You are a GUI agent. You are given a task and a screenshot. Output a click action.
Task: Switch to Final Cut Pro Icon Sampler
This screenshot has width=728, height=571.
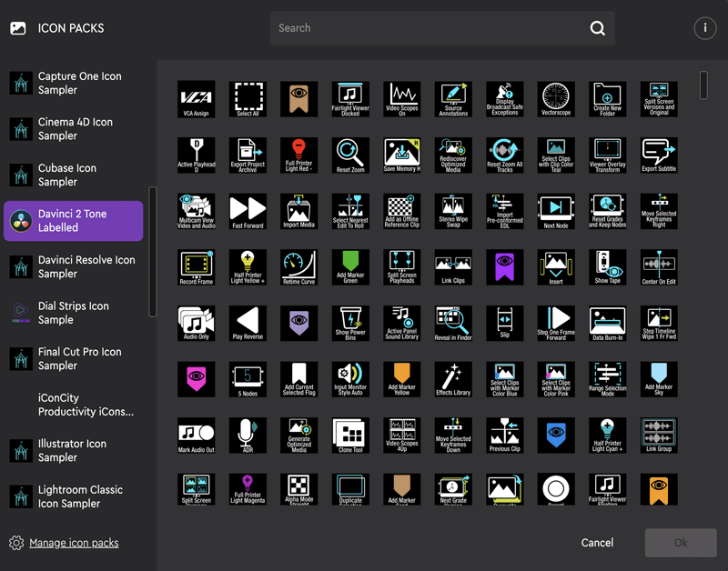[x=74, y=358]
